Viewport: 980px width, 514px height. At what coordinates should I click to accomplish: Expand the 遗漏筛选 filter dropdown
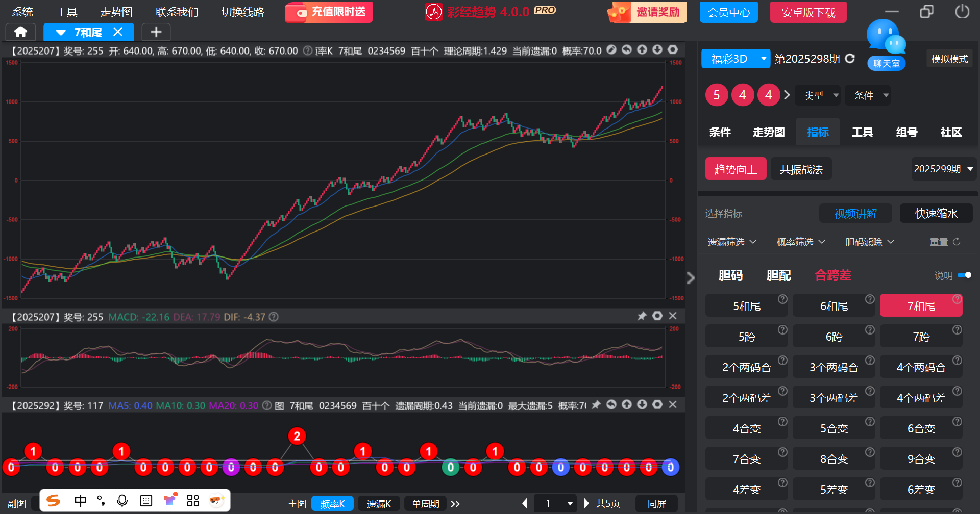[731, 242]
